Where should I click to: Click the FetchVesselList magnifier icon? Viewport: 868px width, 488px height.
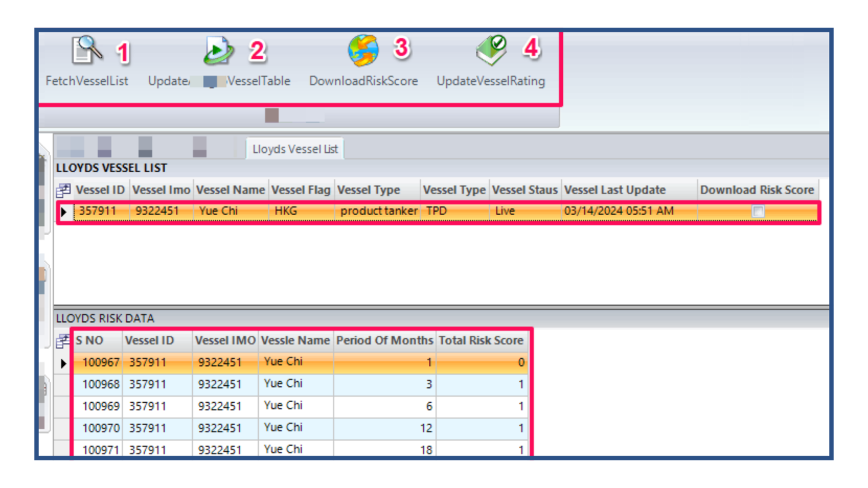(x=86, y=51)
